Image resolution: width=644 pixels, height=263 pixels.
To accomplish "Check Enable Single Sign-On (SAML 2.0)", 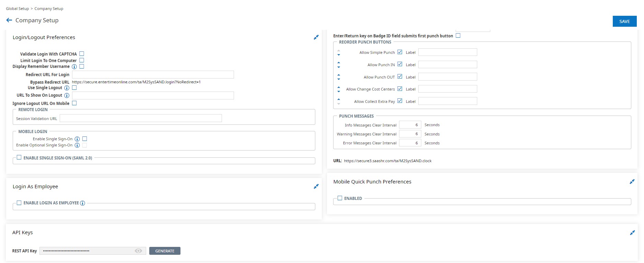I will 19,158.
